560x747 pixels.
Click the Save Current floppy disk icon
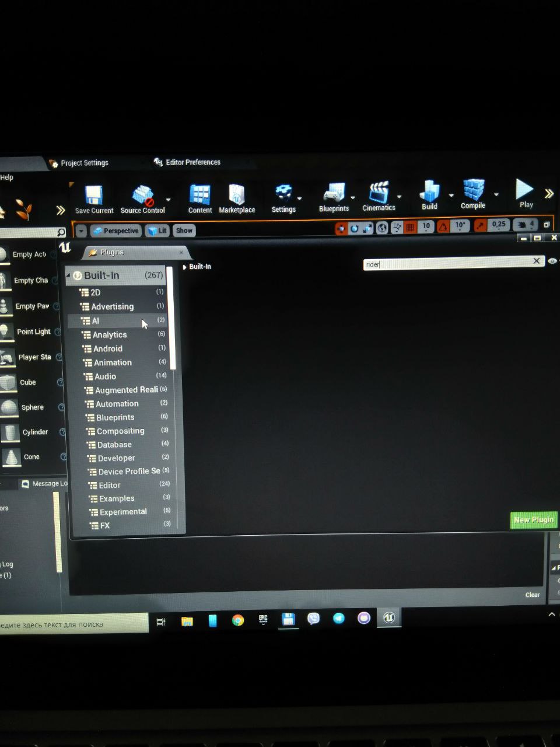coord(93,195)
